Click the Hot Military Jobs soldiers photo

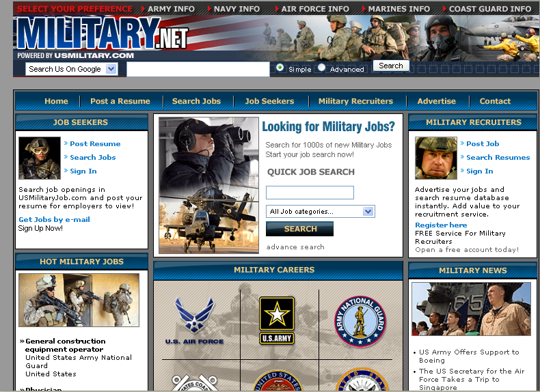click(79, 300)
